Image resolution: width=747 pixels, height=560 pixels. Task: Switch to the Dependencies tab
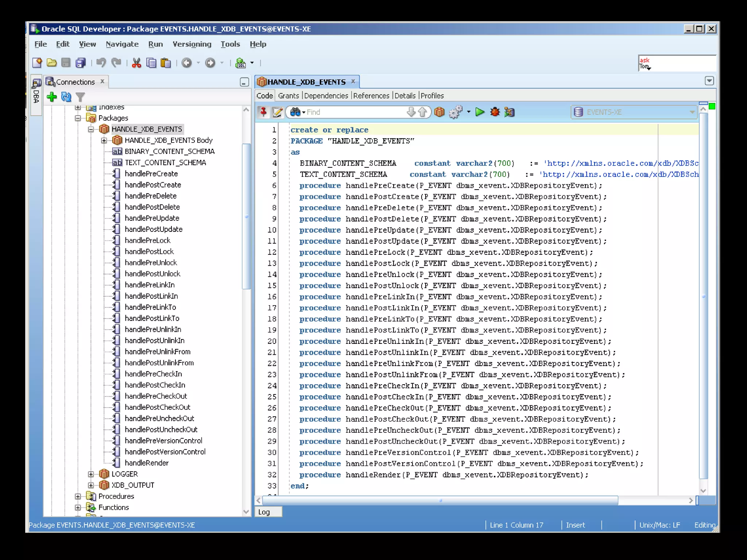[326, 96]
